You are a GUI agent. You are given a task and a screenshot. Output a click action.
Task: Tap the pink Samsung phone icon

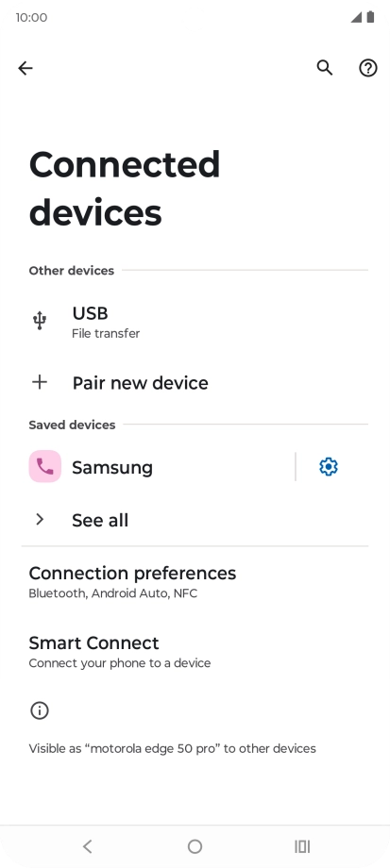click(45, 466)
